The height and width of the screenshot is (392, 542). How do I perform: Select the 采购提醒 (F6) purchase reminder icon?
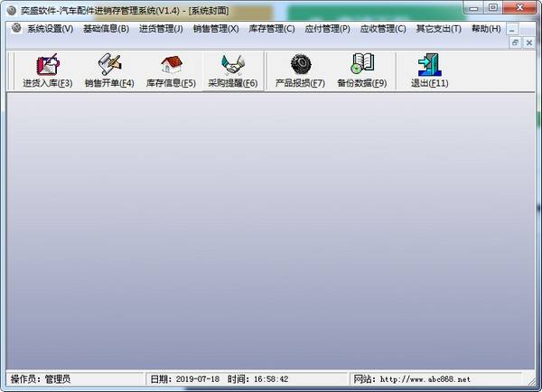pos(233,71)
